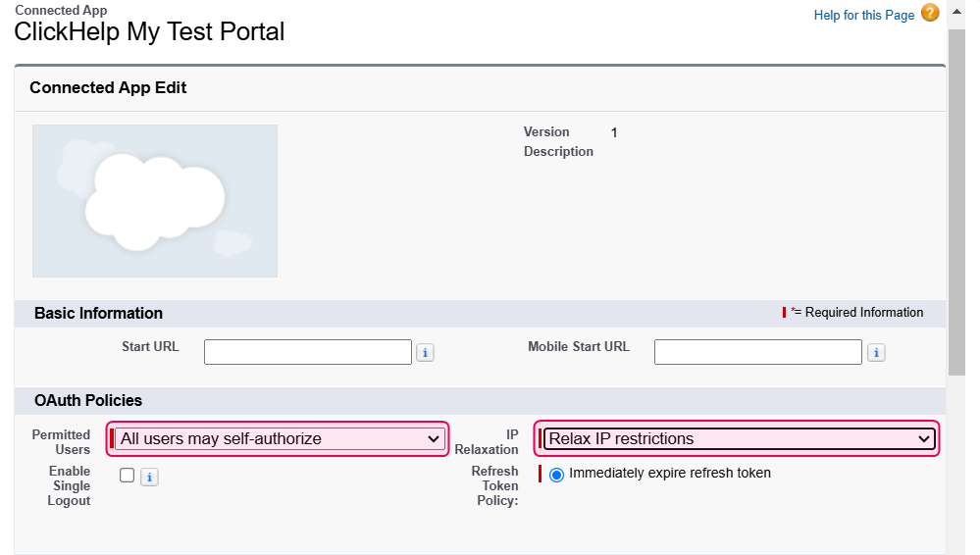Tick the Enable Single Logout checkbox
This screenshot has height=555, width=980.
(x=127, y=475)
